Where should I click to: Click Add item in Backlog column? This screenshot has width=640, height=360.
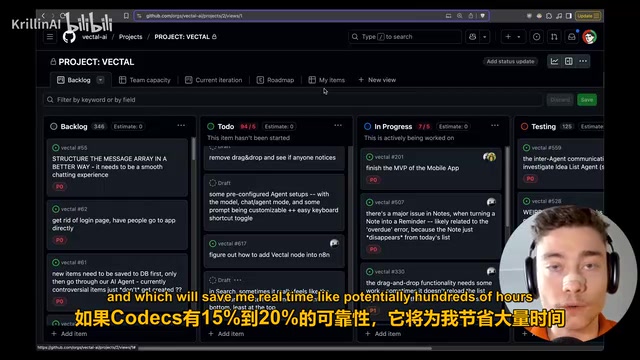[x=69, y=333]
